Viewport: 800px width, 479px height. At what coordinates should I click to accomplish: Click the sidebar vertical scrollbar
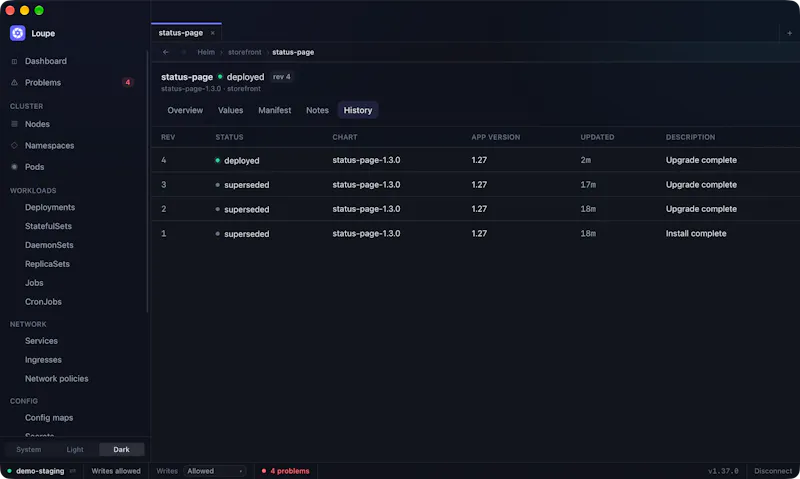[x=147, y=181]
